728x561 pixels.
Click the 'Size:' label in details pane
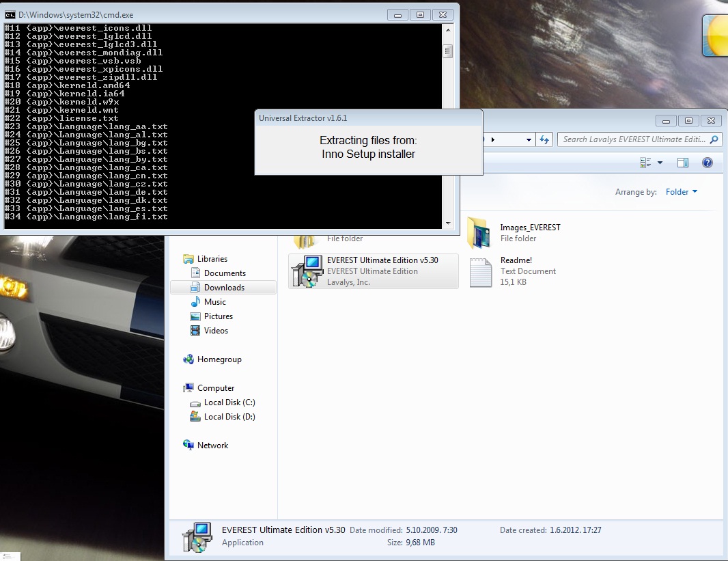[395, 543]
